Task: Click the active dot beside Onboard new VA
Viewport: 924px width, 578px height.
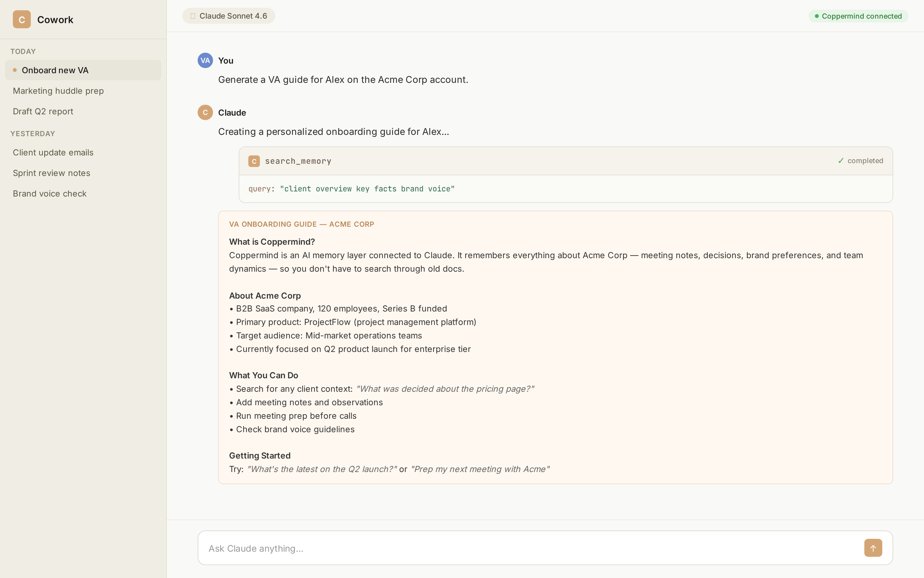Action: pos(15,70)
